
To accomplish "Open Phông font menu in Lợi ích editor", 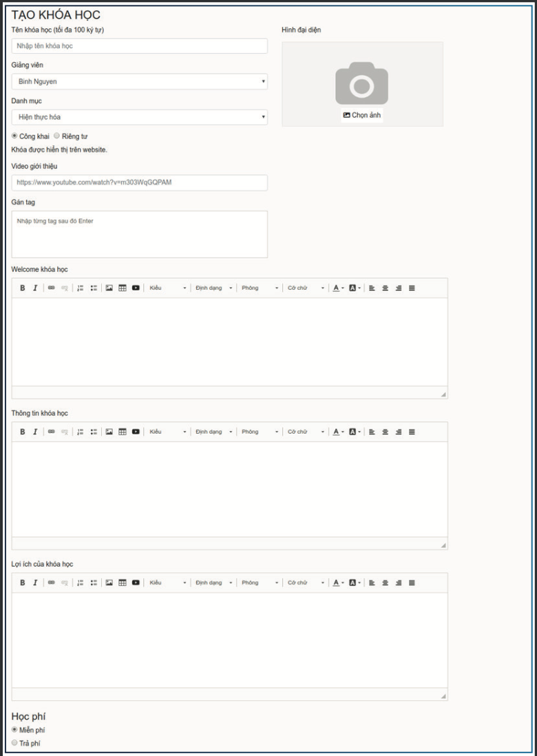I will point(260,582).
